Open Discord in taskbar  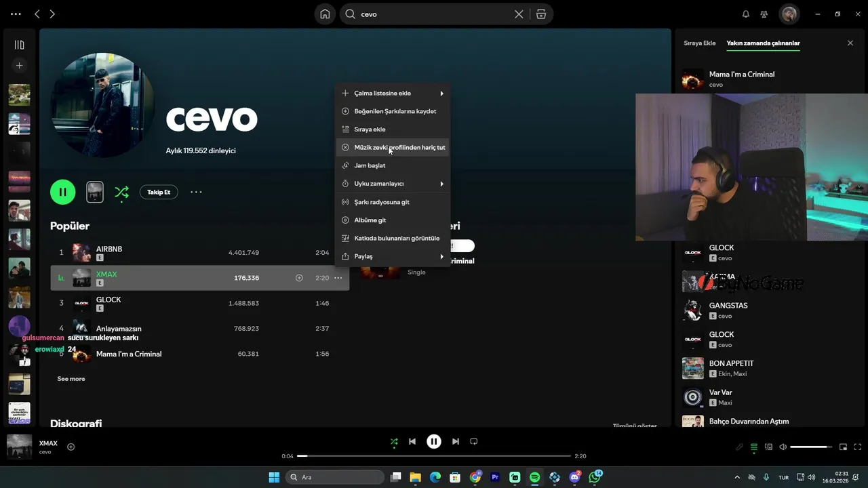click(x=575, y=477)
